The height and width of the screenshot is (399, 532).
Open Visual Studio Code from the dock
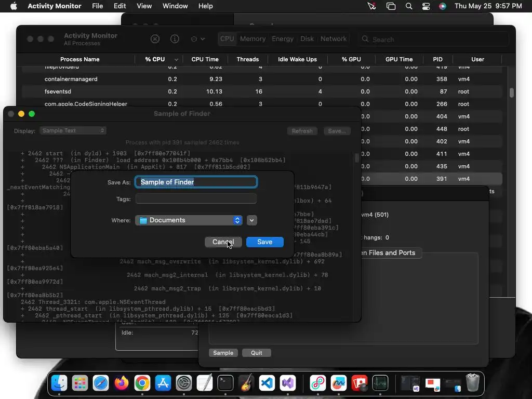[267, 383]
